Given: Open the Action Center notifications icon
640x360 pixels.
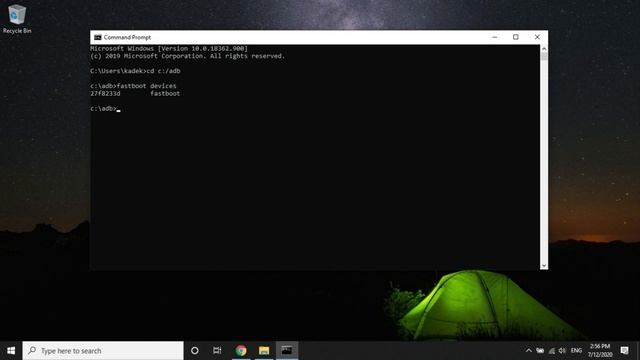Looking at the screenshot, I should tap(624, 351).
